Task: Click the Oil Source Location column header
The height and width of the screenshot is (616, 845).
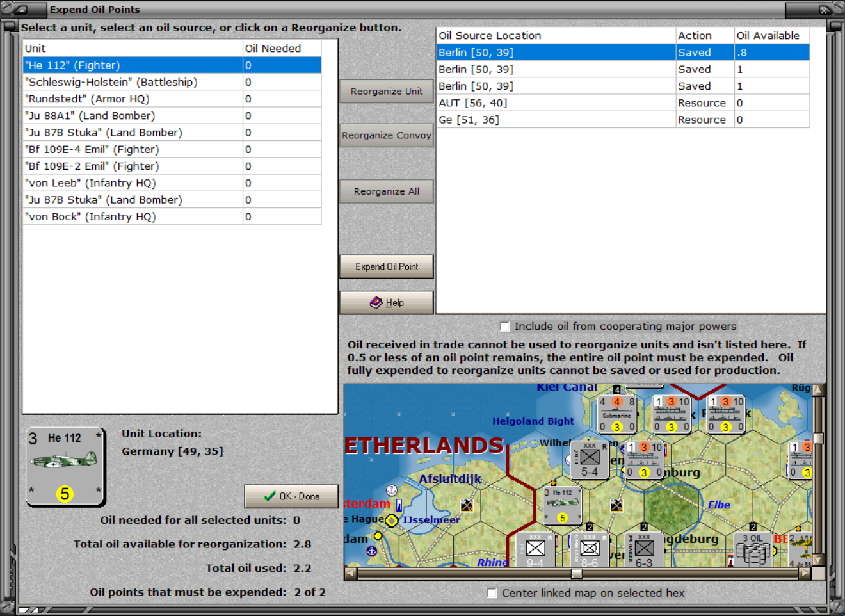Action: (556, 36)
